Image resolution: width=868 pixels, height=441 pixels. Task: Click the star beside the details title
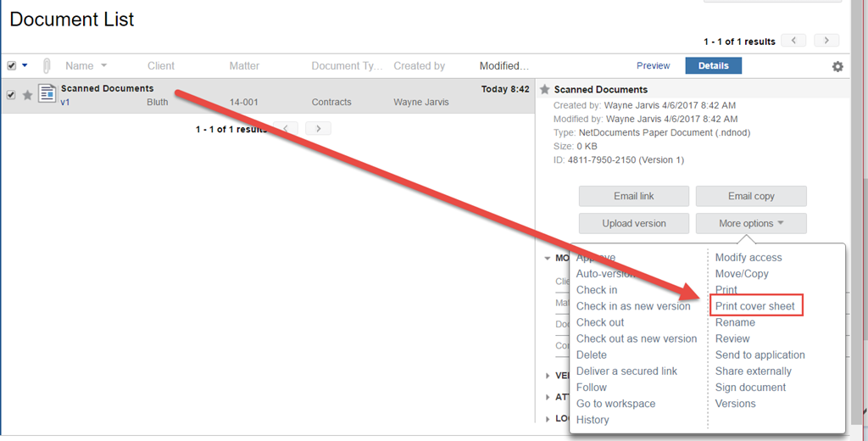point(545,89)
